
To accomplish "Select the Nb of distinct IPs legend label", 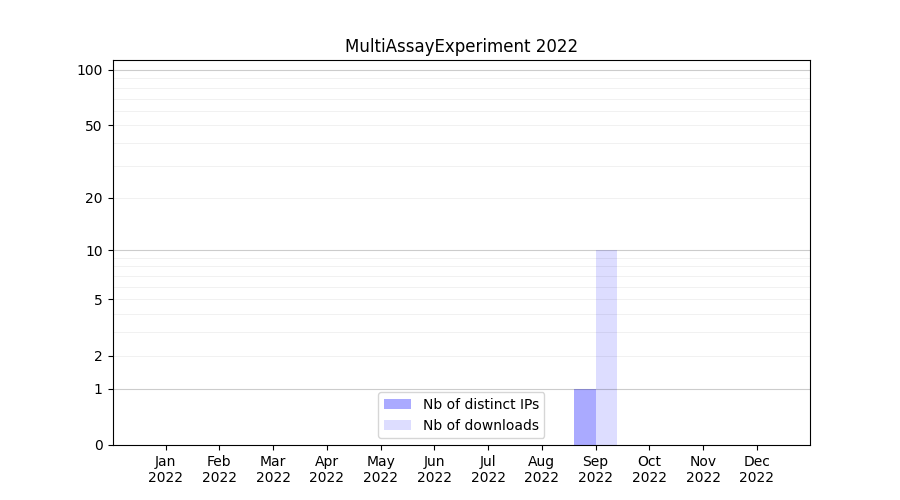I will [480, 404].
